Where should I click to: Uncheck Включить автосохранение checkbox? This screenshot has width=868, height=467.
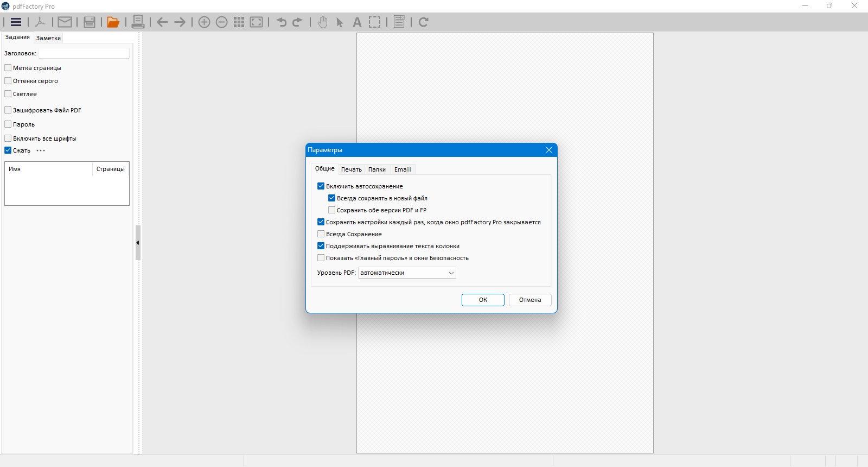(321, 186)
